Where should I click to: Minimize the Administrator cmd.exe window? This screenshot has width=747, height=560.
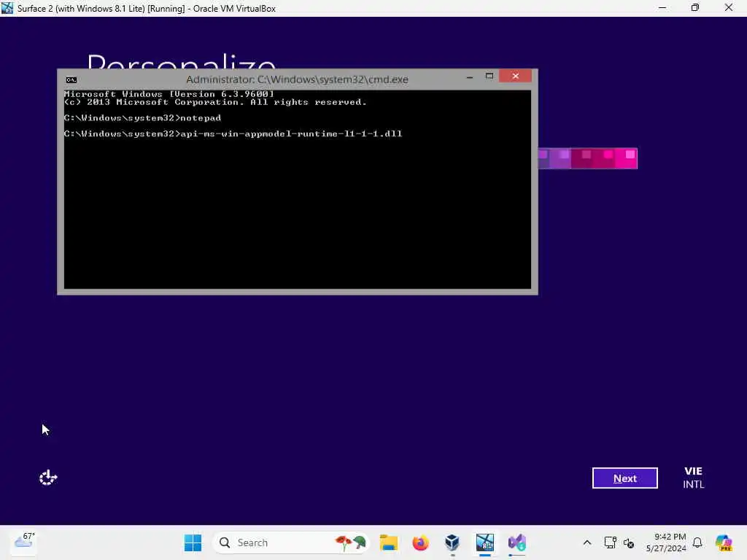pyautogui.click(x=470, y=76)
